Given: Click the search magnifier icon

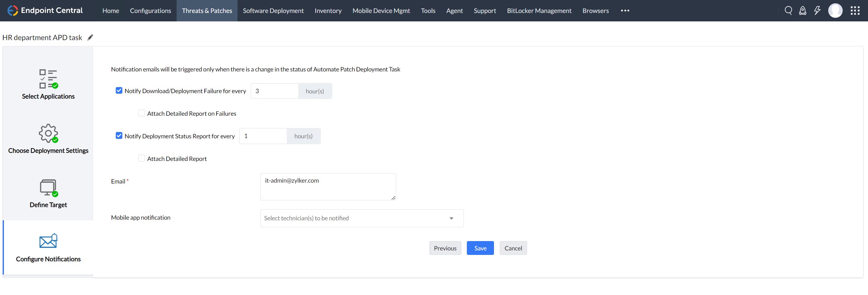Looking at the screenshot, I should (788, 11).
